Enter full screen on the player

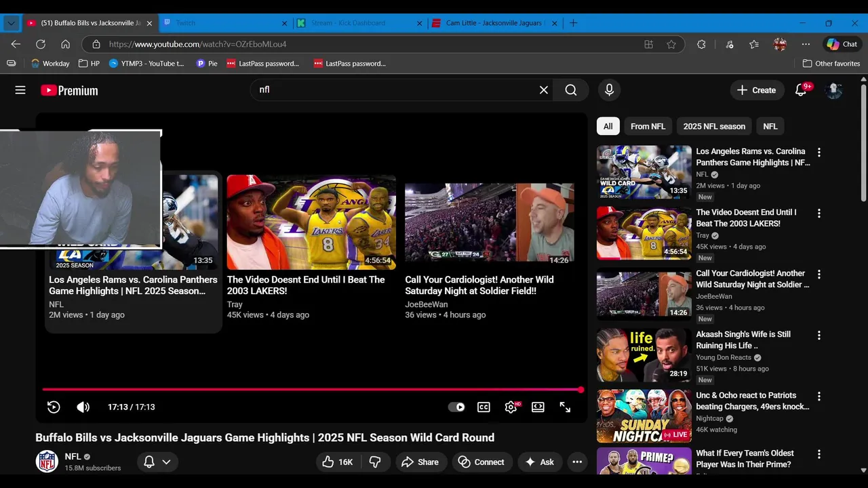[565, 407]
